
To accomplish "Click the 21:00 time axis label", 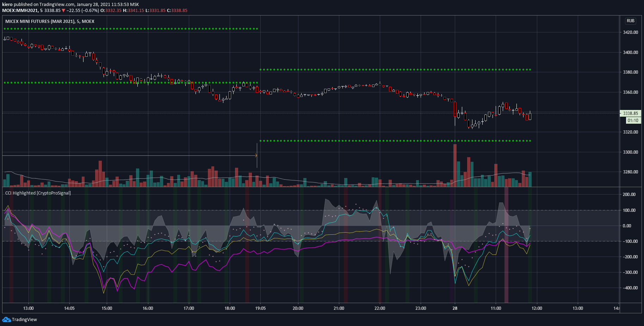I will (x=339, y=308).
